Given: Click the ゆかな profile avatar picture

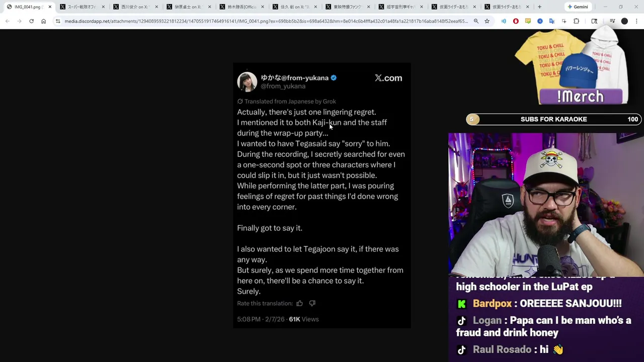Looking at the screenshot, I should 247,81.
